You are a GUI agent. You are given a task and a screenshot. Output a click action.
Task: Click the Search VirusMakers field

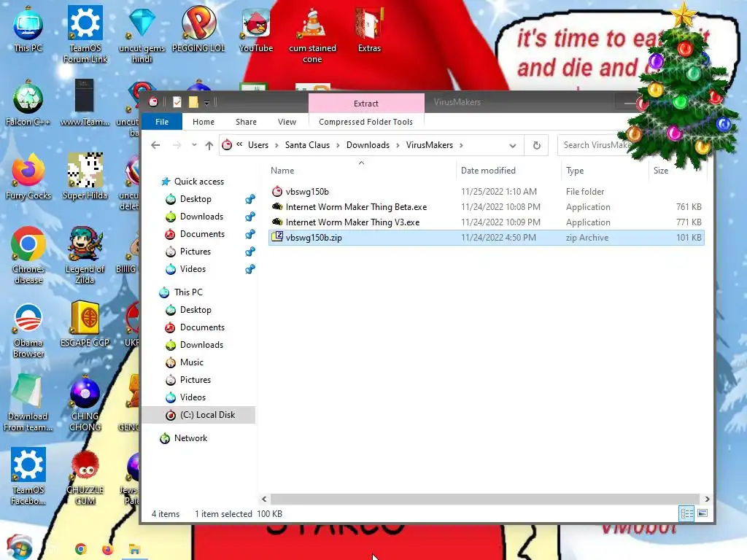tap(595, 145)
